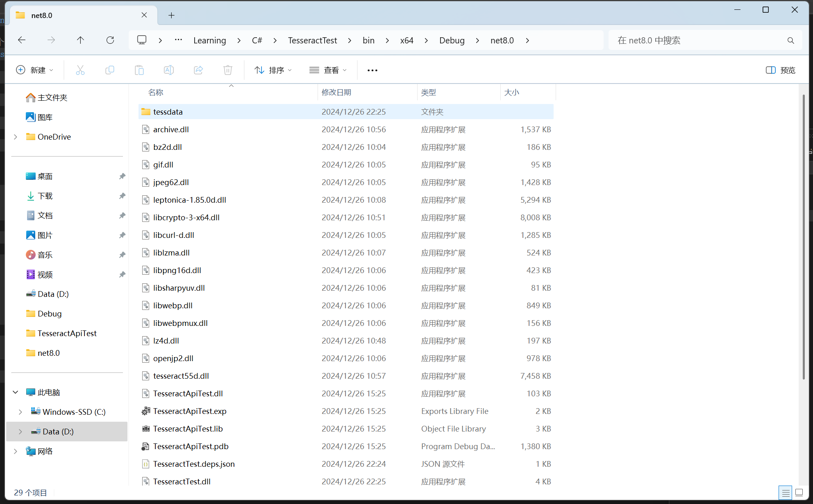Select the TesseractApiTest.lib file icon

click(x=145, y=429)
